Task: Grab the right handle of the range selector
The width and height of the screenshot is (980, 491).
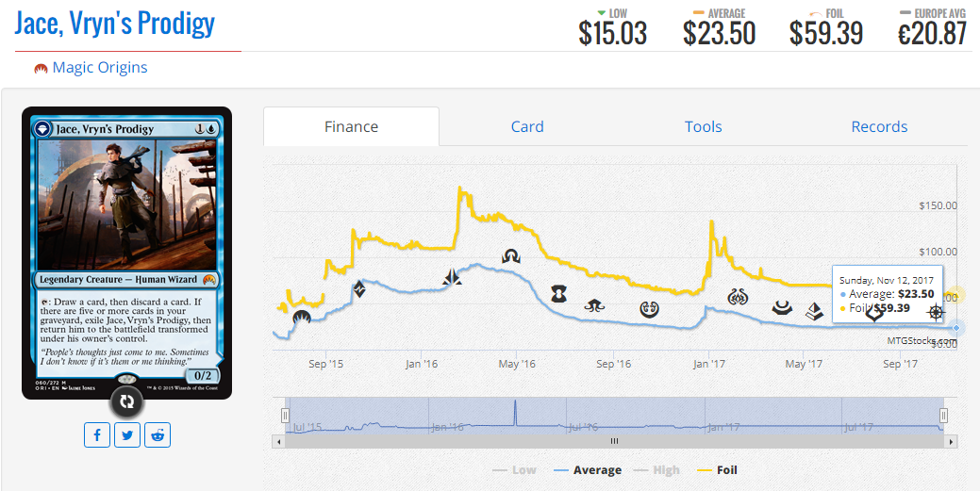Action: click(944, 416)
